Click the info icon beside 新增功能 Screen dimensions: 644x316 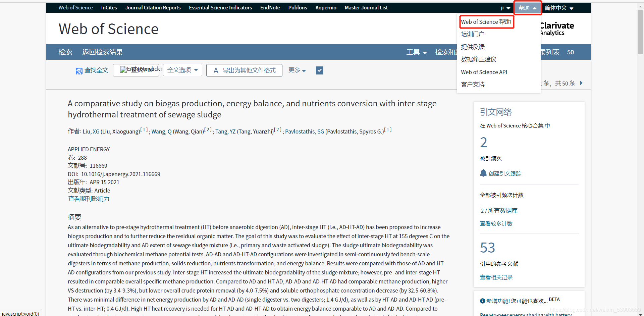point(482,301)
